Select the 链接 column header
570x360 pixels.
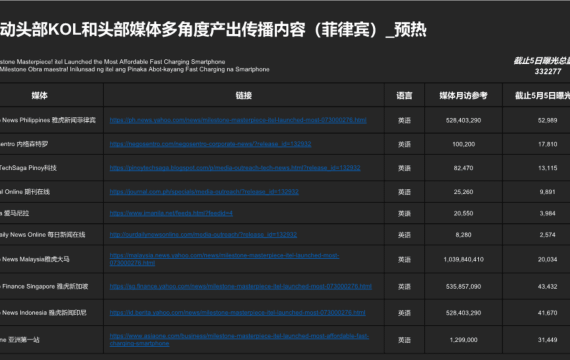244,95
